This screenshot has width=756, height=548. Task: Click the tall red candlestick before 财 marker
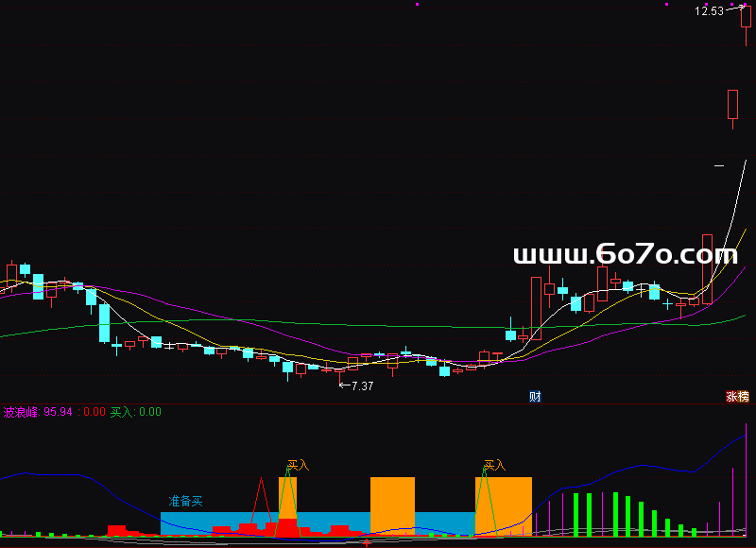tap(536, 307)
